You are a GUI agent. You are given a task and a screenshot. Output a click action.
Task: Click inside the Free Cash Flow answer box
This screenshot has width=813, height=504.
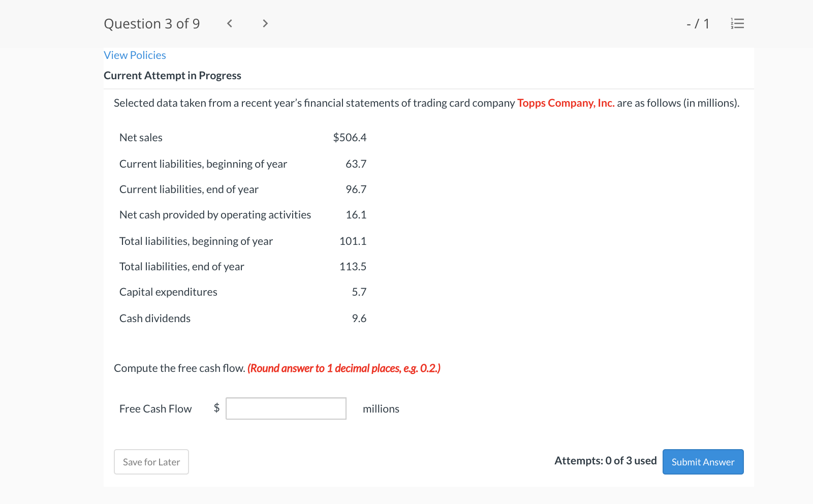coord(286,408)
